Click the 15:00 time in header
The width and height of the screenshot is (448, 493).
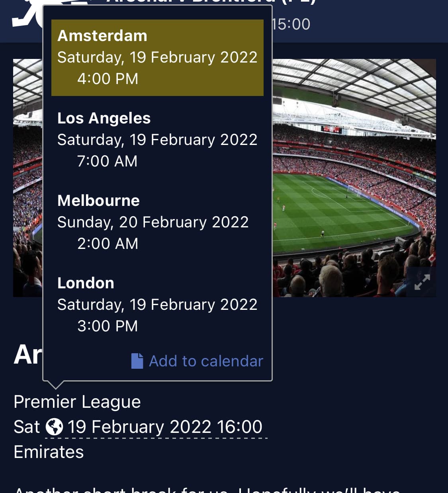tap(291, 24)
